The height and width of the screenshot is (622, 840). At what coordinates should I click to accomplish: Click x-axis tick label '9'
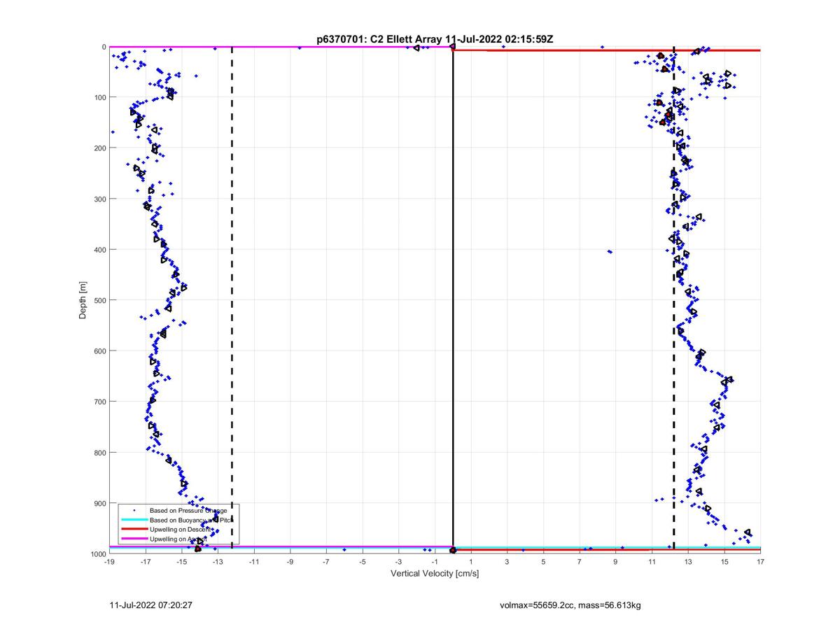(616, 562)
